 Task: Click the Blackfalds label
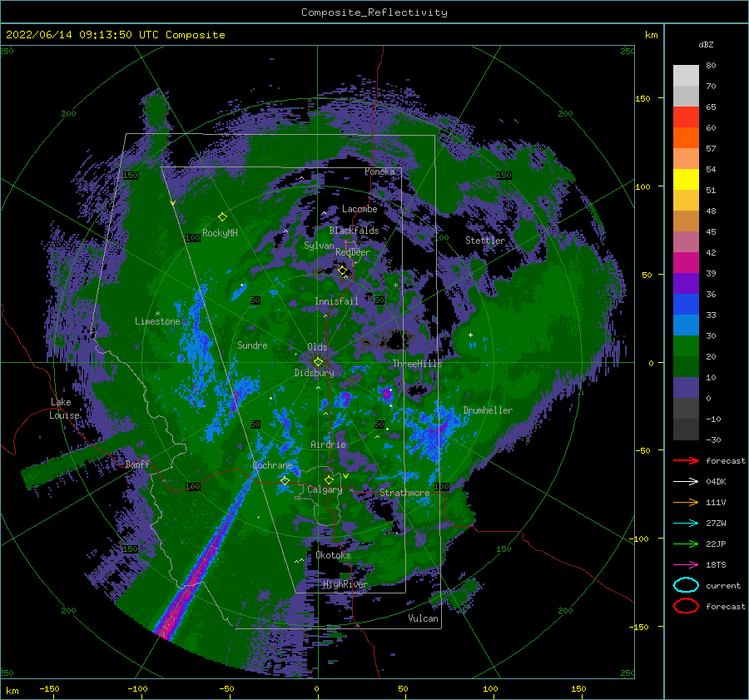pos(354,231)
